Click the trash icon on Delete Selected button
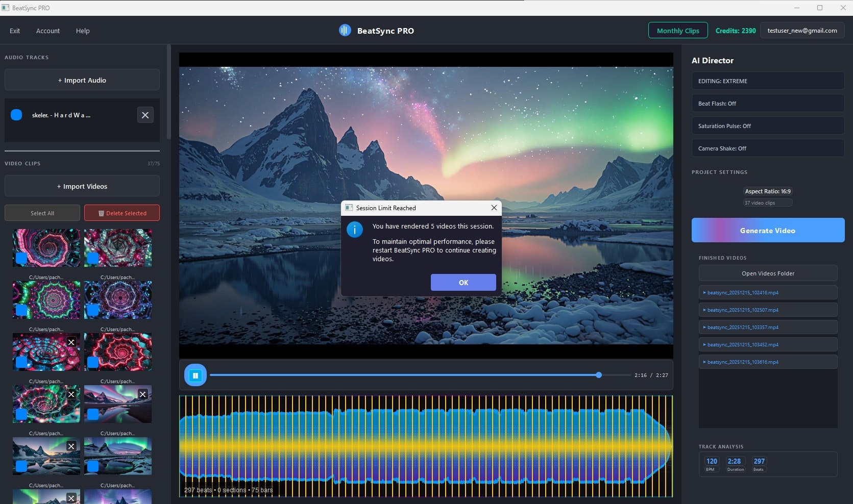The height and width of the screenshot is (504, 853). click(x=101, y=213)
